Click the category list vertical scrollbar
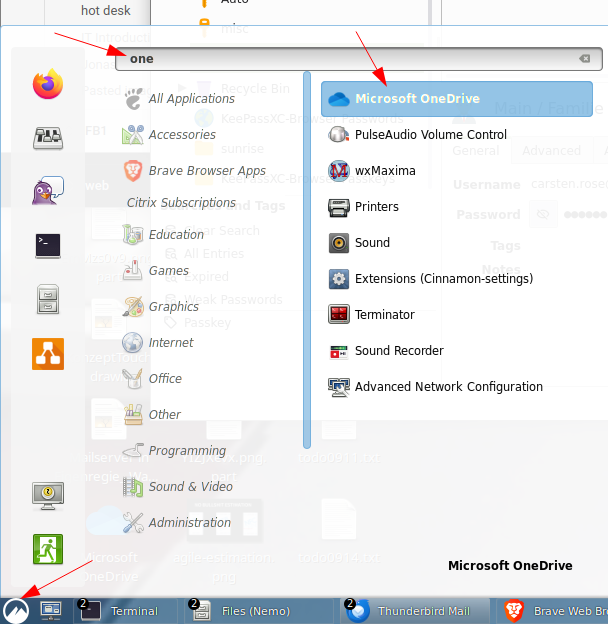Screen dimensions: 608x624 (307, 260)
